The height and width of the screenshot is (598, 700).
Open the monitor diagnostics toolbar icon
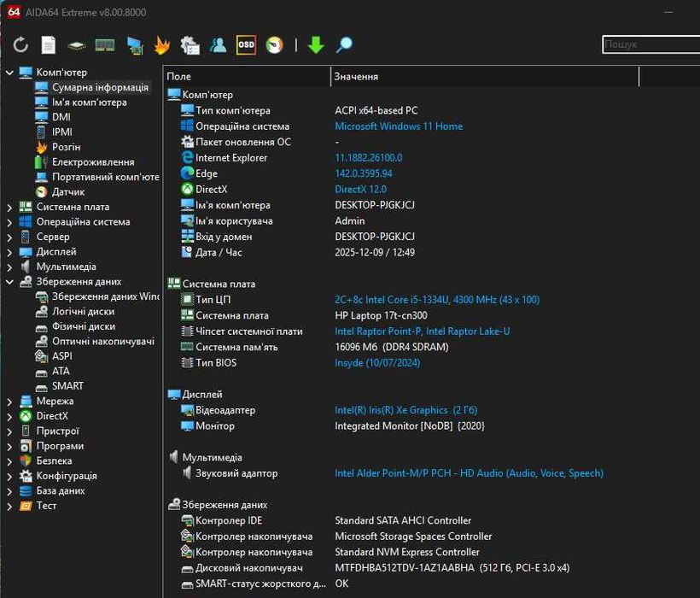pyautogui.click(x=135, y=45)
